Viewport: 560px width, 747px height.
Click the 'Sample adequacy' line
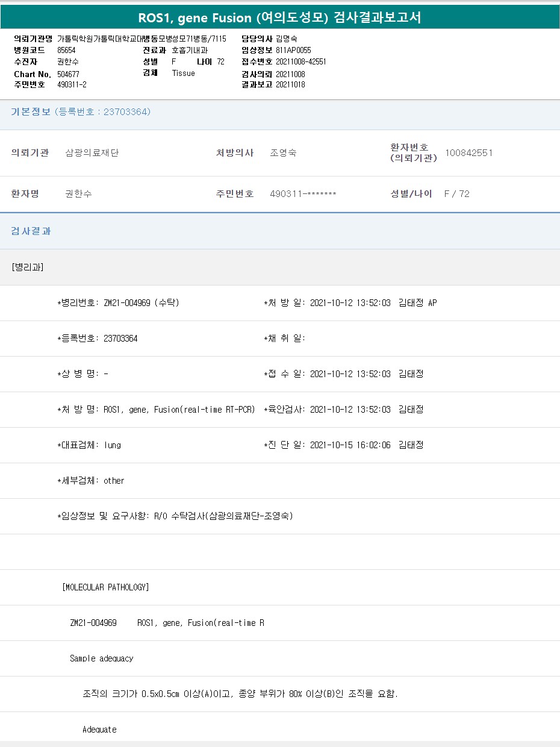(x=101, y=658)
